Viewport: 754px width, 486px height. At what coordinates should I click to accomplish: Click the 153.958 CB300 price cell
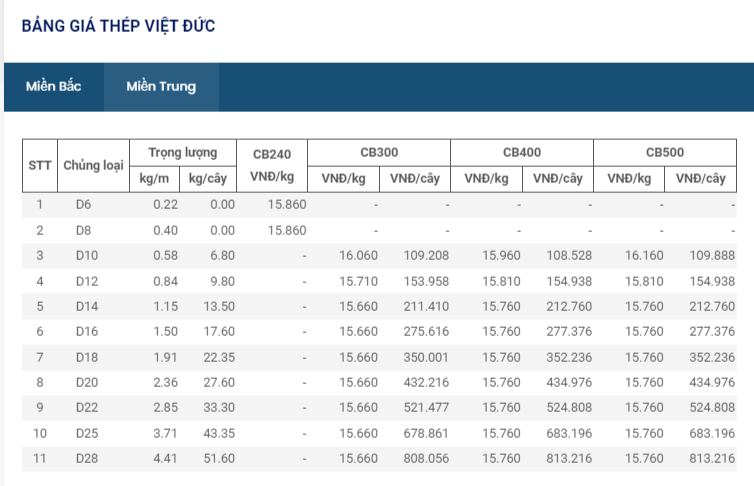pos(421,281)
